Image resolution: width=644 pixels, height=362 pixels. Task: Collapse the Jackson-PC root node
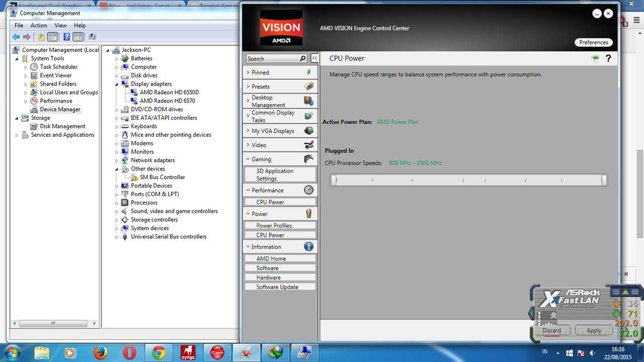point(108,50)
